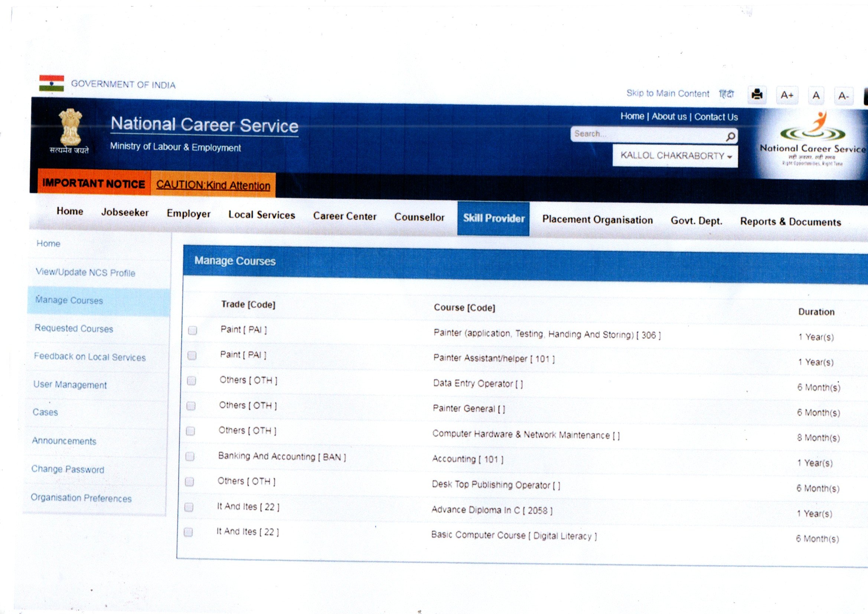Tick checkbox for Painter Assistant/helper row

point(192,355)
